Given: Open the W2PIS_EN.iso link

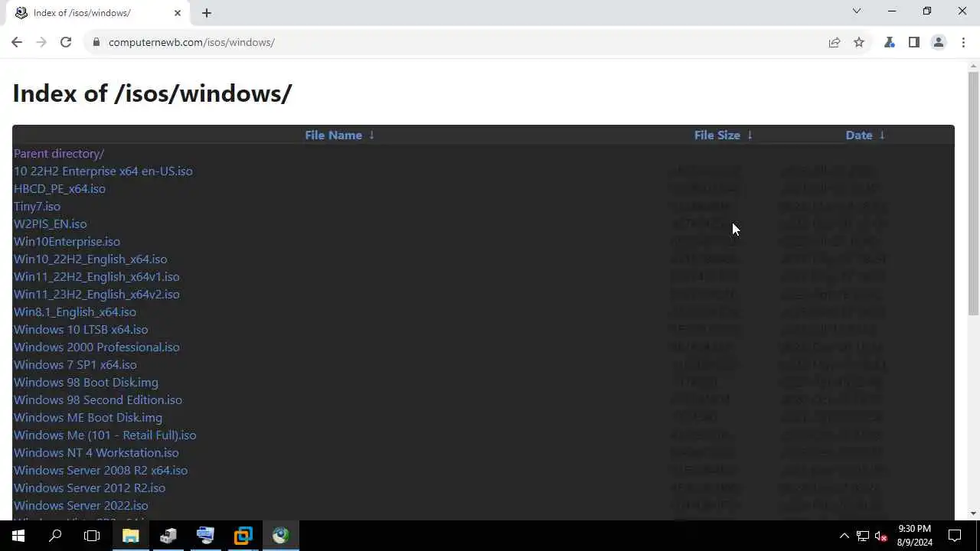Looking at the screenshot, I should point(50,223).
